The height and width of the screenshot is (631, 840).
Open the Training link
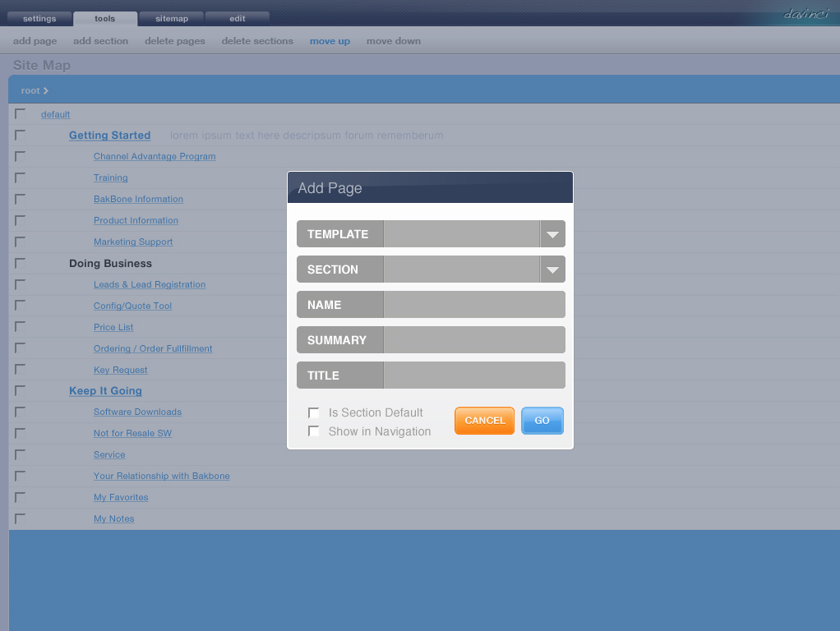tap(110, 177)
